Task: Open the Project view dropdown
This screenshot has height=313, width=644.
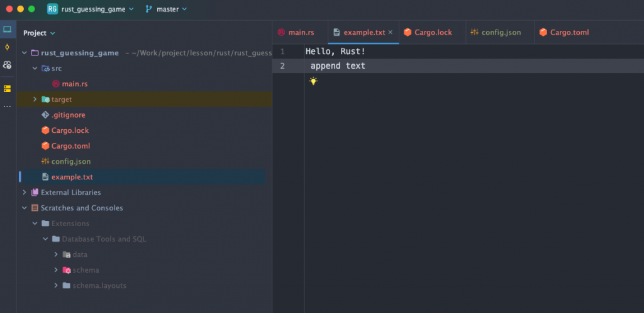Action: pos(39,33)
